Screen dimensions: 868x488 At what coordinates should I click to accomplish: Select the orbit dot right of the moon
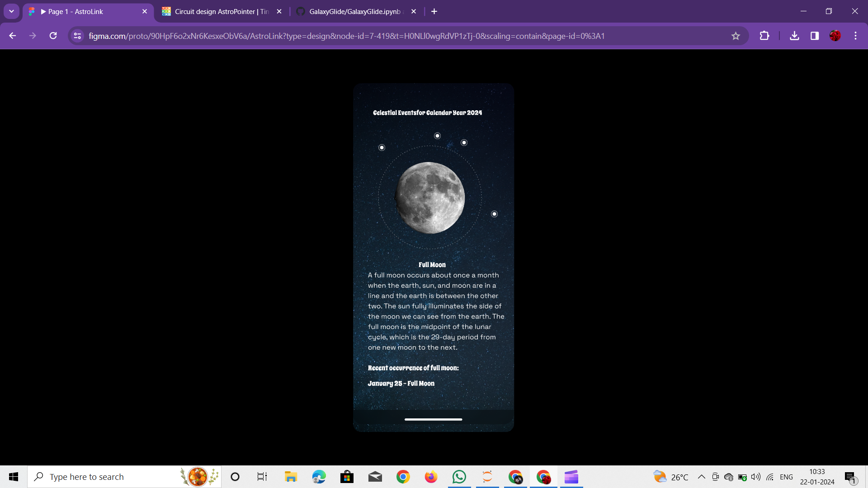494,214
